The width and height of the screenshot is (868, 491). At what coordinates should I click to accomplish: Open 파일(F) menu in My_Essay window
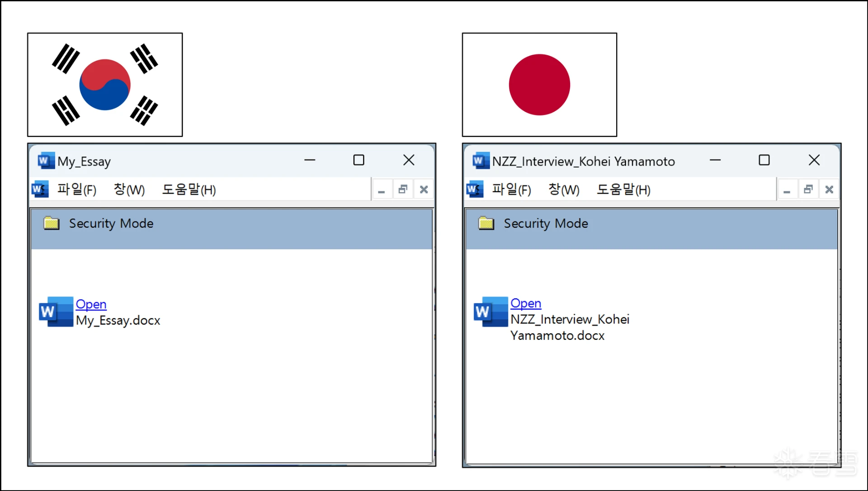pos(76,189)
